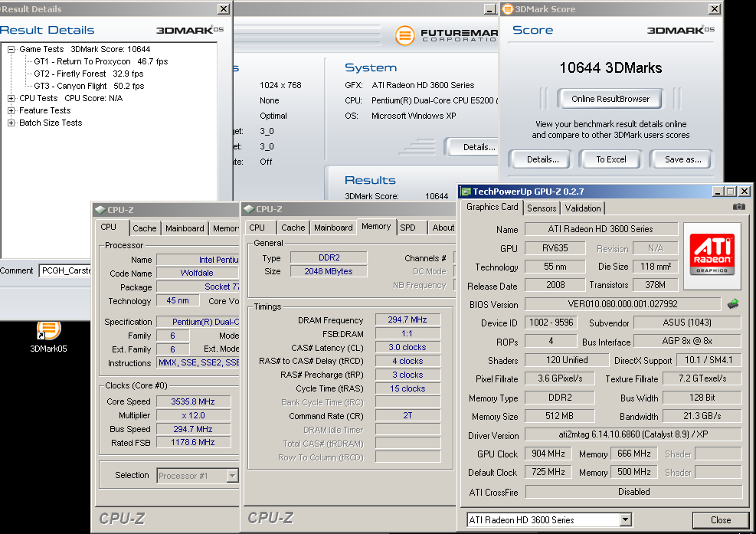Click the GPU-Z title bar icon
This screenshot has width=756, height=534.
(x=466, y=192)
